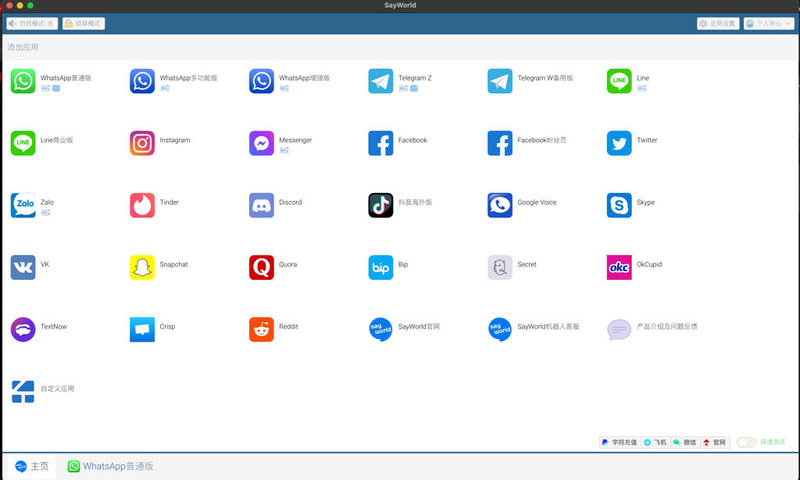Viewport: 800px width, 480px height.
Task: Open the Line app icon
Action: [x=619, y=81]
